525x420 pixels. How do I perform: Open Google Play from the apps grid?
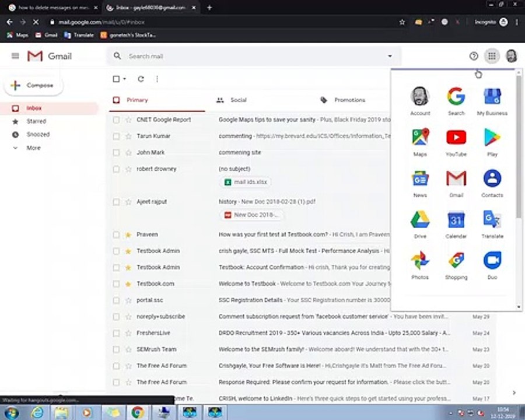492,142
